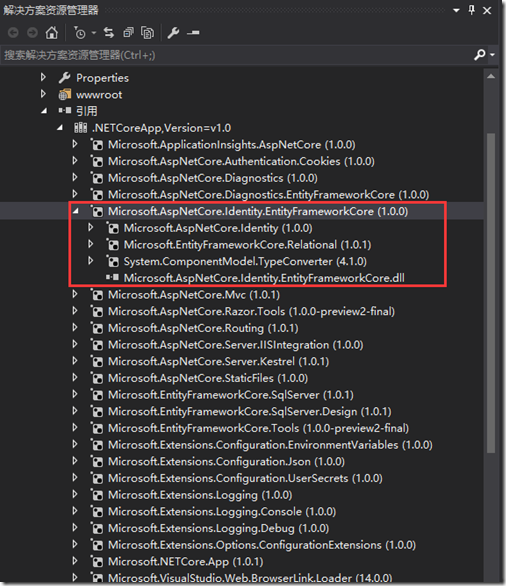Expand System.ComponentModel.TypeConverter node
The image size is (506, 586).
point(91,260)
